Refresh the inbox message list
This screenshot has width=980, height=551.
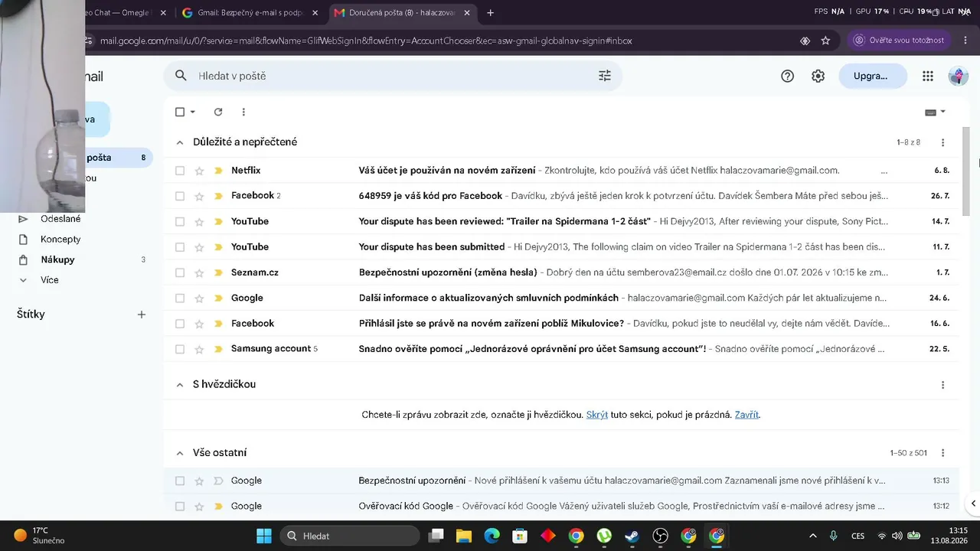[218, 112]
